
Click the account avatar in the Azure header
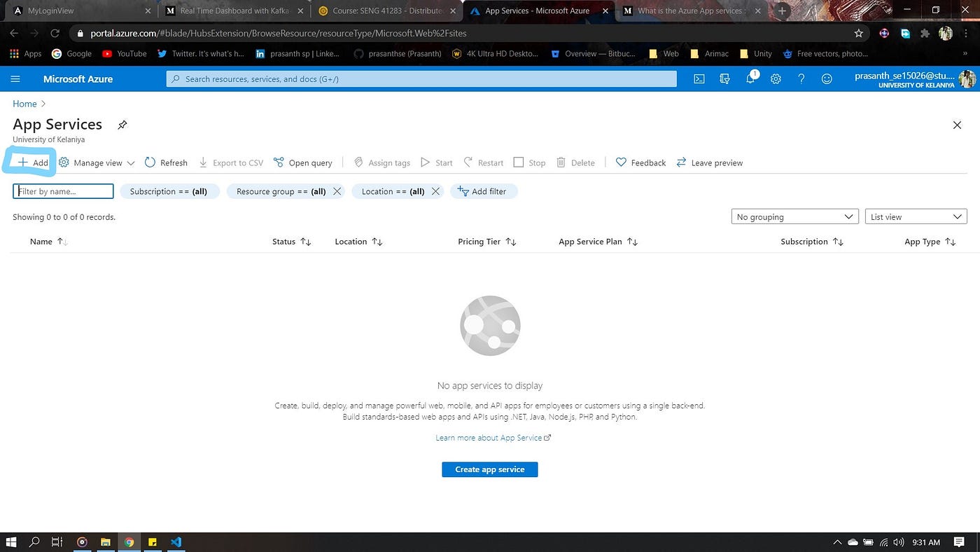[x=967, y=79]
